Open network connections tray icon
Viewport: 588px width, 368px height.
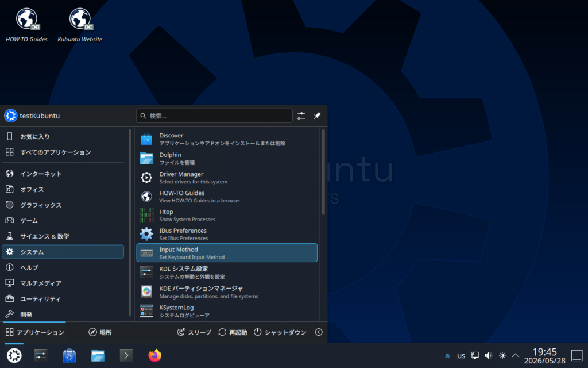(475, 355)
